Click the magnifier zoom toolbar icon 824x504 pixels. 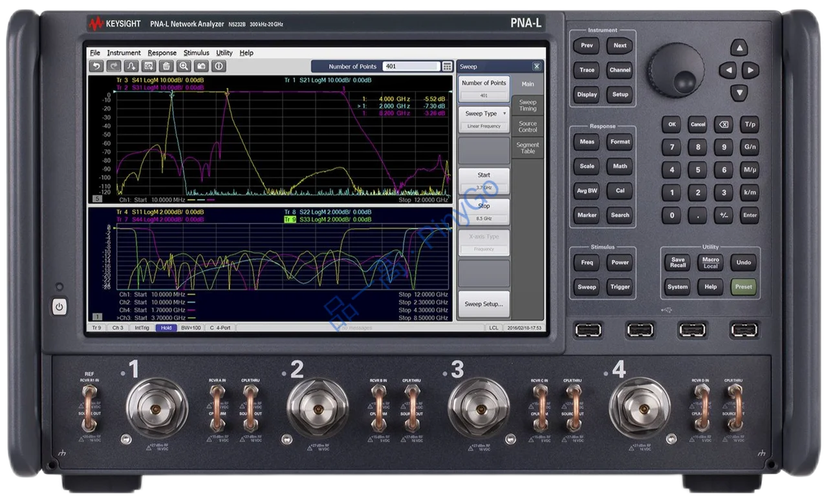(x=184, y=66)
